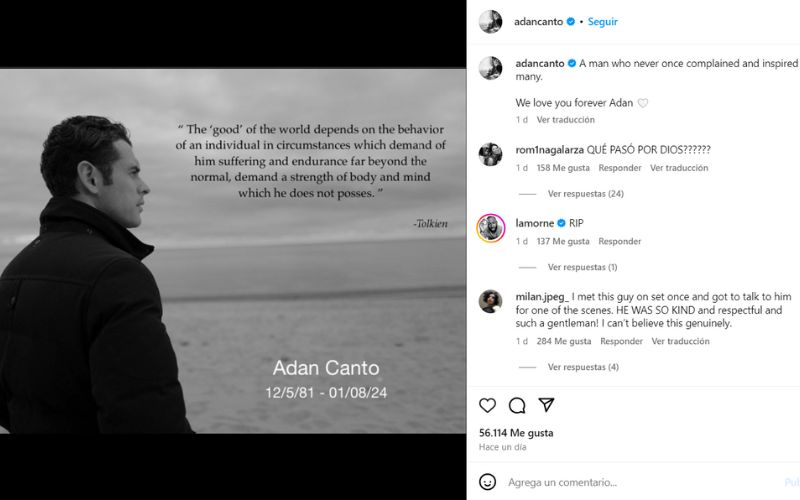Focus the Agrega un comentario field
The image size is (800, 500).
(643, 482)
